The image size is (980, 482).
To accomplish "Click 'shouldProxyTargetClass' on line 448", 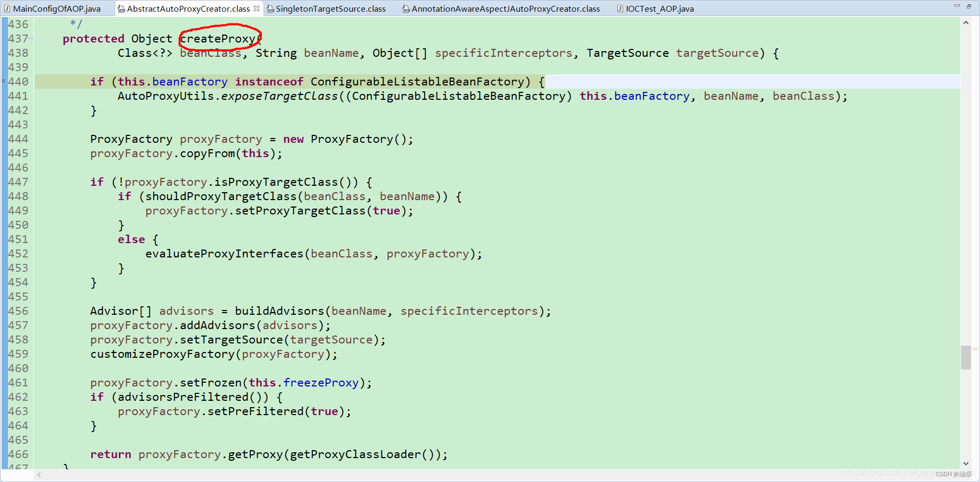I will click(x=221, y=196).
